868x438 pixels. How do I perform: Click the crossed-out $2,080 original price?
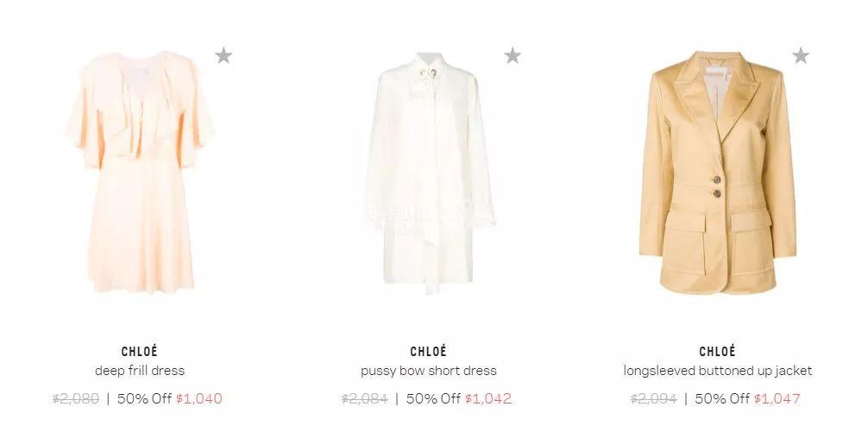click(x=76, y=398)
